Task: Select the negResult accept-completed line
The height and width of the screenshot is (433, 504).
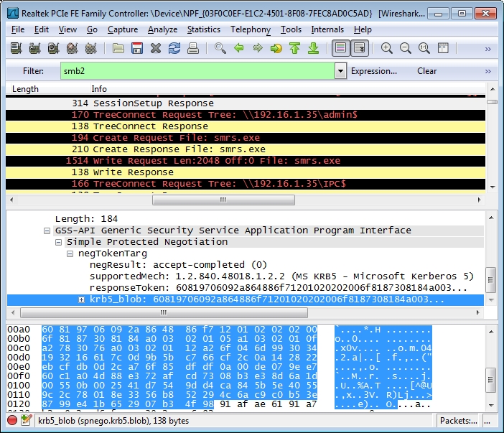Action: (x=178, y=265)
